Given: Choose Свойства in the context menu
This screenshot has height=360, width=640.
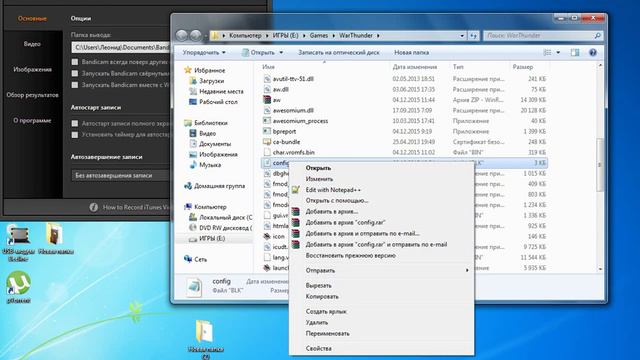Looking at the screenshot, I should [318, 348].
